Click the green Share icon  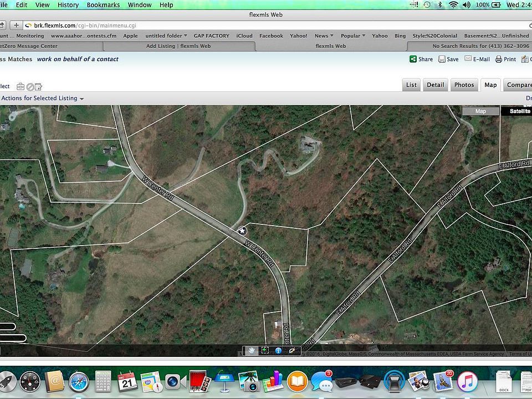[x=413, y=59]
